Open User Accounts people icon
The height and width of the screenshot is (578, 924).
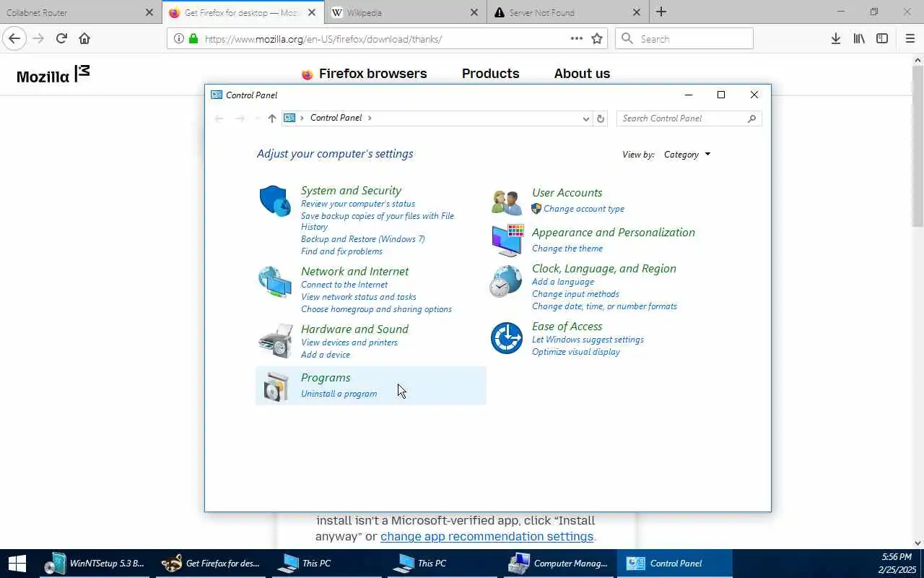pos(506,202)
